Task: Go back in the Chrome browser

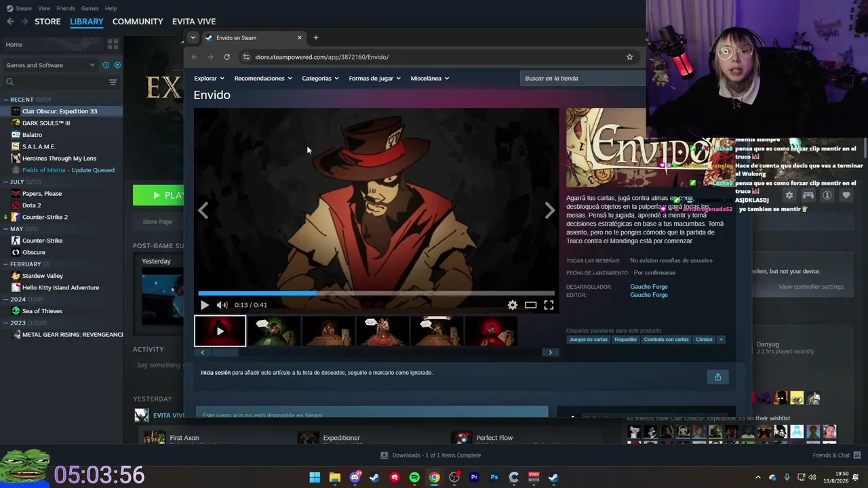Action: coord(195,57)
